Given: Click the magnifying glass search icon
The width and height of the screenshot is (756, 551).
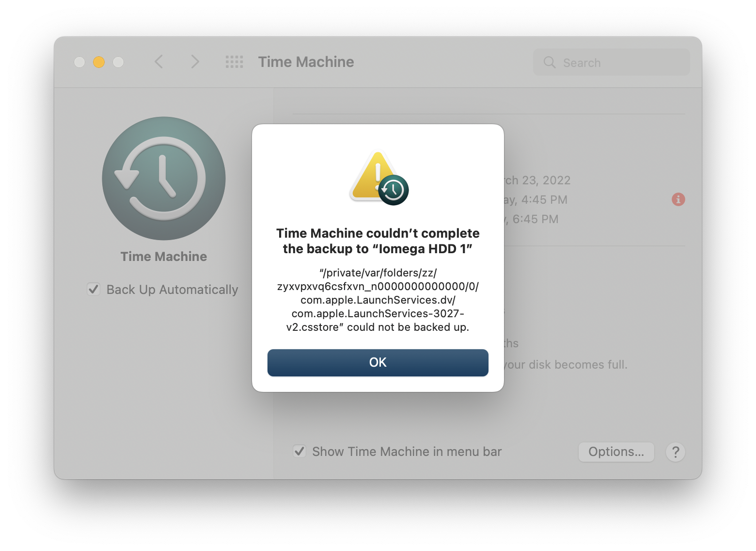Looking at the screenshot, I should (x=550, y=62).
